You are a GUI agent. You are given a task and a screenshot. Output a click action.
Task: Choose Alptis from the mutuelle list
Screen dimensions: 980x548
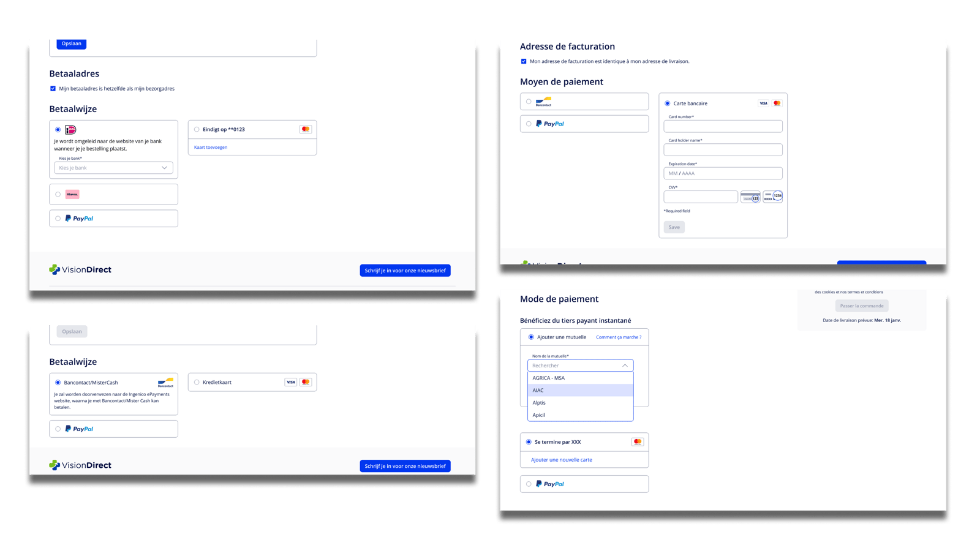pyautogui.click(x=580, y=403)
